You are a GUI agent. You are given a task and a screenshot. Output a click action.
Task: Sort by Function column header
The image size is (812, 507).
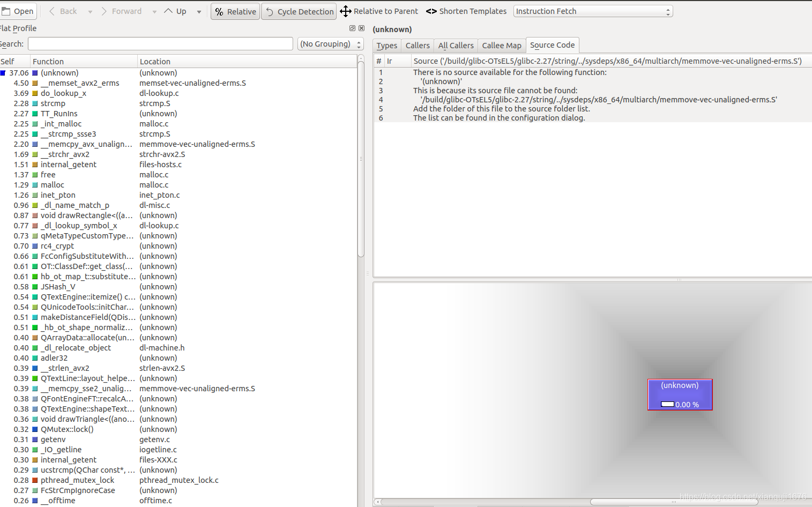point(84,62)
